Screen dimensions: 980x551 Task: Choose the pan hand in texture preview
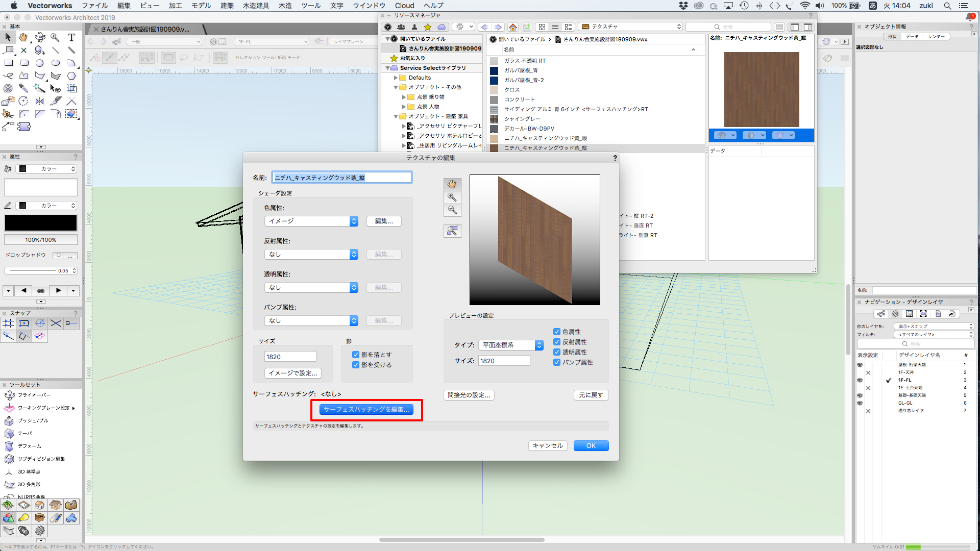(452, 184)
